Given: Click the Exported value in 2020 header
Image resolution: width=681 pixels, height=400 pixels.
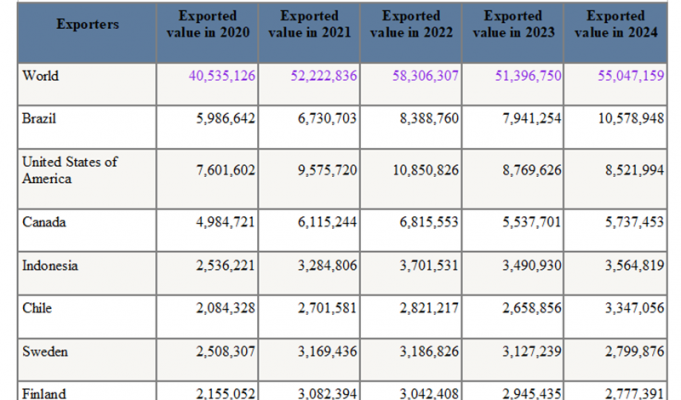Looking at the screenshot, I should pyautogui.click(x=209, y=24).
